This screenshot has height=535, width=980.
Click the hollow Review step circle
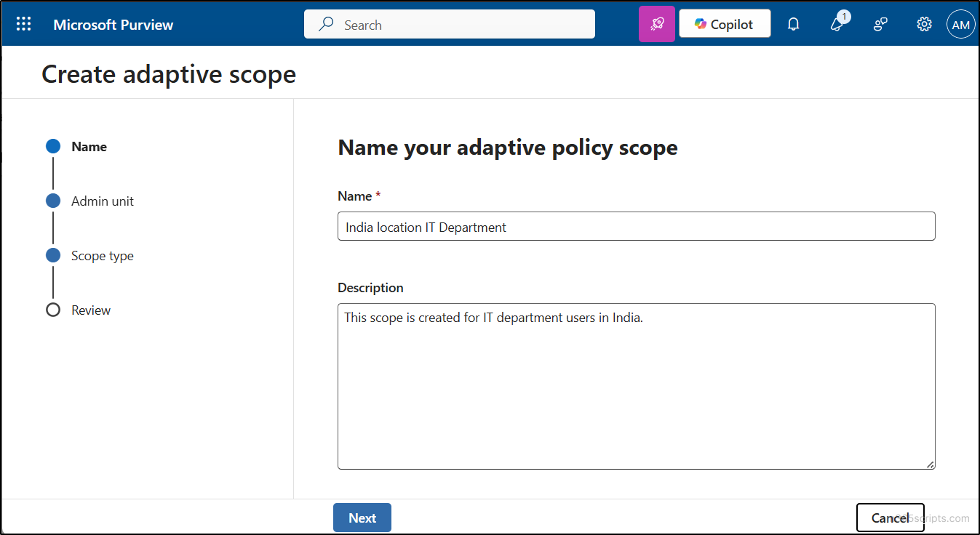tap(53, 310)
